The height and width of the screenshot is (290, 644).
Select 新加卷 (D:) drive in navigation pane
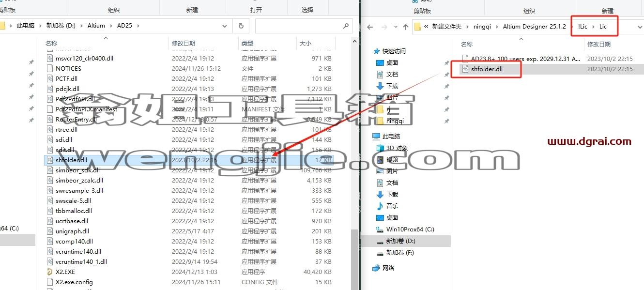pyautogui.click(x=400, y=241)
